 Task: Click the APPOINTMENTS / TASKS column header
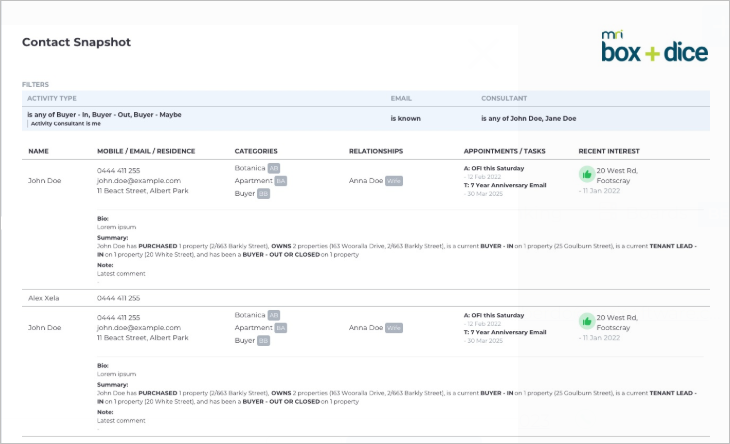click(504, 151)
